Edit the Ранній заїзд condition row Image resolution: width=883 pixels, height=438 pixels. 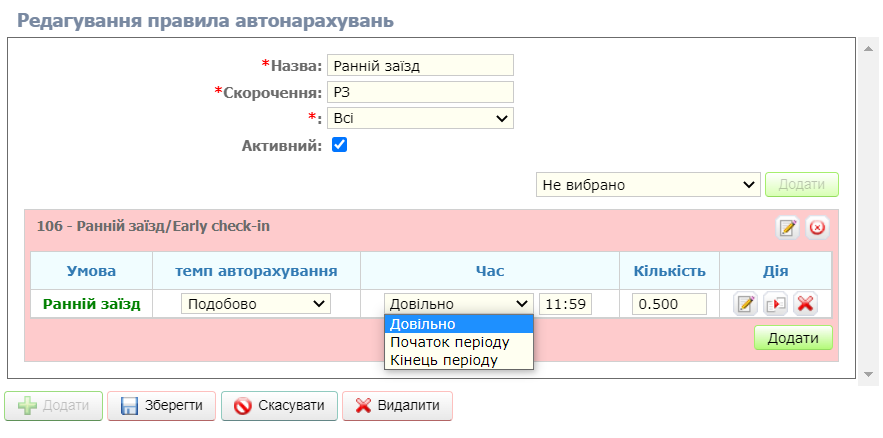point(745,304)
